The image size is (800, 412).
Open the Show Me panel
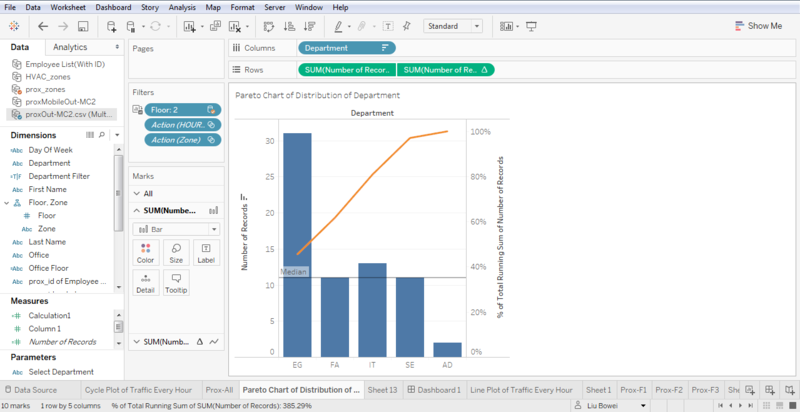pos(758,26)
